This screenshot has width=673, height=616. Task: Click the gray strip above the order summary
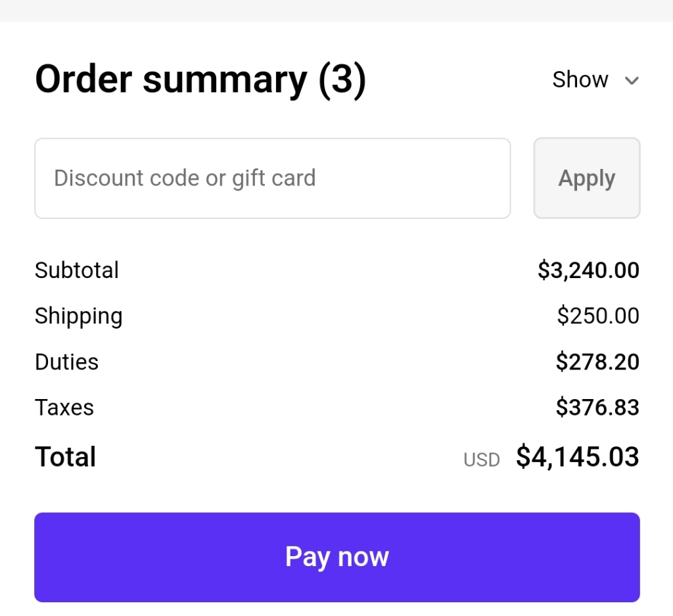(x=336, y=10)
